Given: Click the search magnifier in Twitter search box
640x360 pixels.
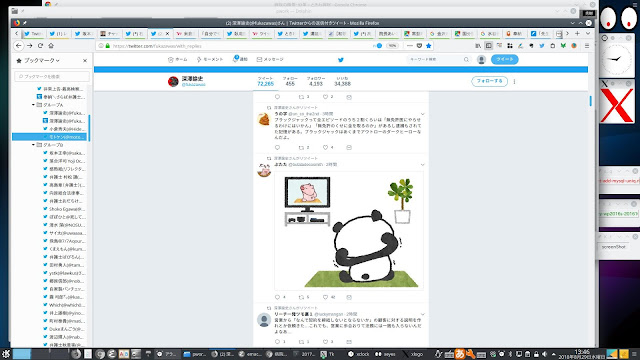Looking at the screenshot, I should (466, 60).
